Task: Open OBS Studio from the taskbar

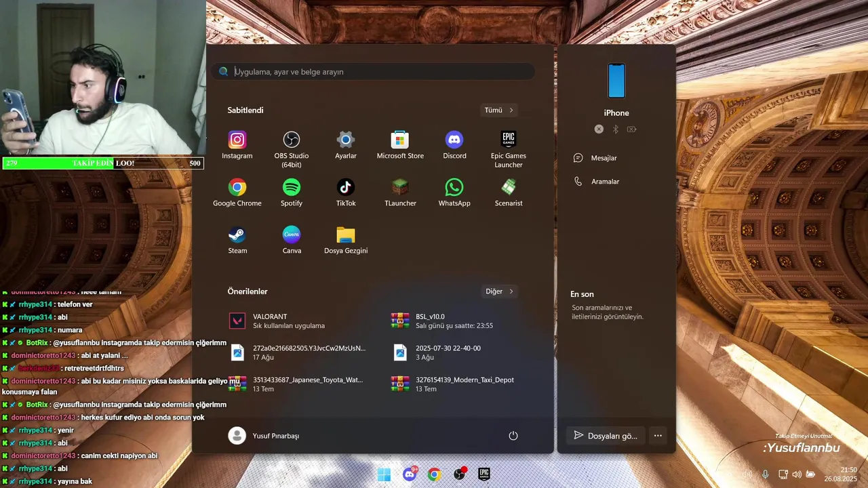Action: click(460, 474)
